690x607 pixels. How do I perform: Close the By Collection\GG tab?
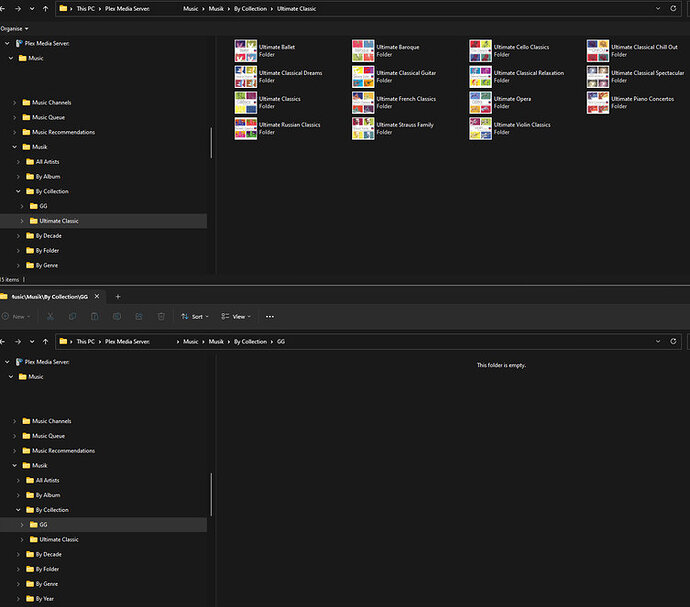pos(97,296)
